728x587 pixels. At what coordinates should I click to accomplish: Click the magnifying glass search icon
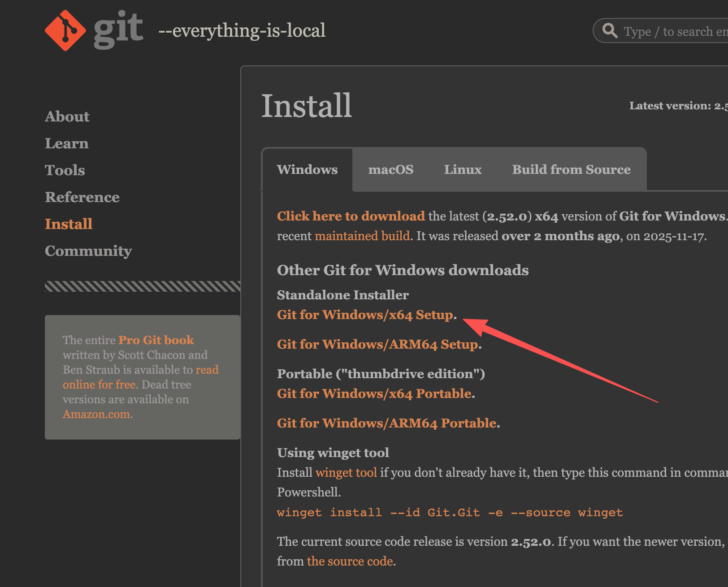[610, 30]
